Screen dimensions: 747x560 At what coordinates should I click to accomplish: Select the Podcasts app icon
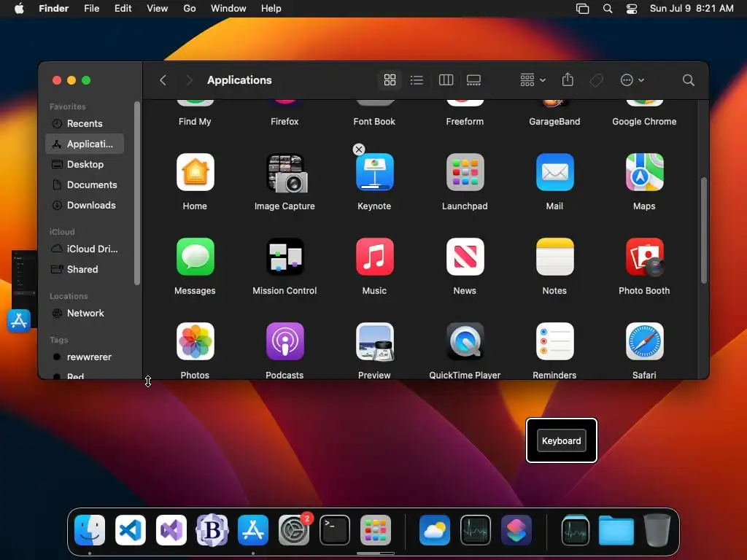point(285,341)
